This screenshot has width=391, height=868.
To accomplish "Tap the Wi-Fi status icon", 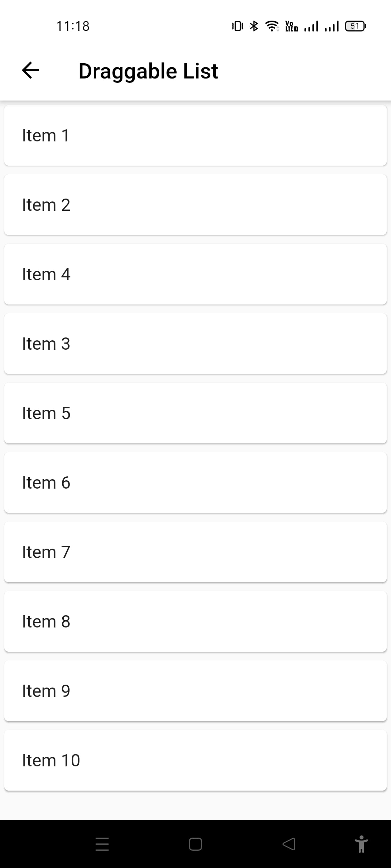I will 272,26.
